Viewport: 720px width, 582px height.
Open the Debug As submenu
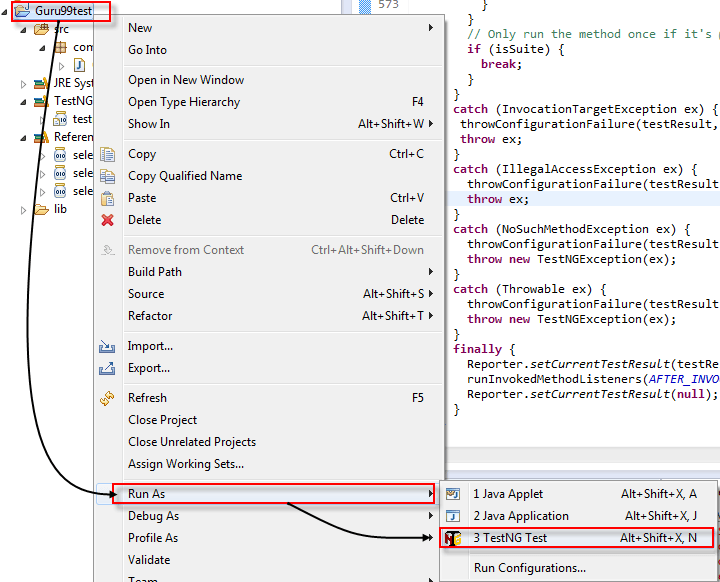(x=153, y=516)
